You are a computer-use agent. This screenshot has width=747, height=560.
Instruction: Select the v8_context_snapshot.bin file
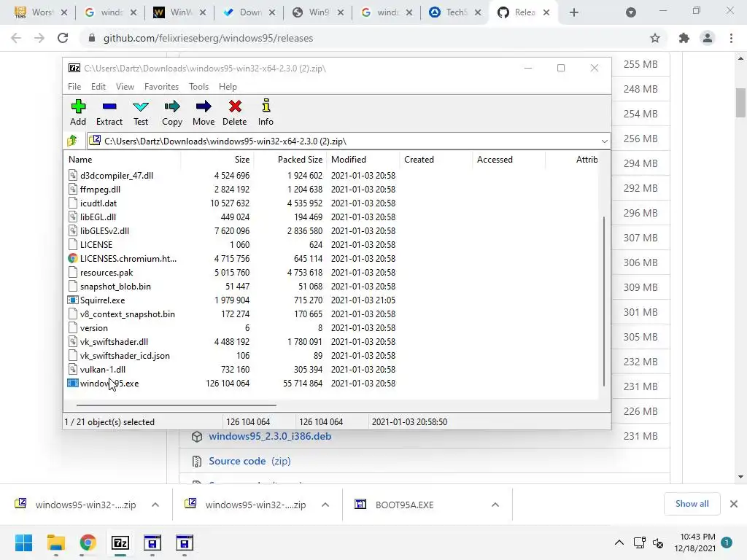point(127,314)
